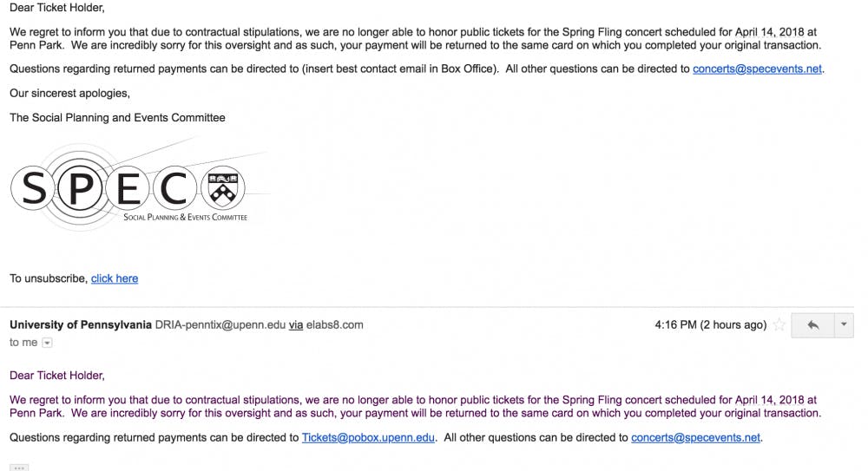868x471 pixels.
Task: Expand the 'to me' recipient details
Action: click(x=47, y=343)
